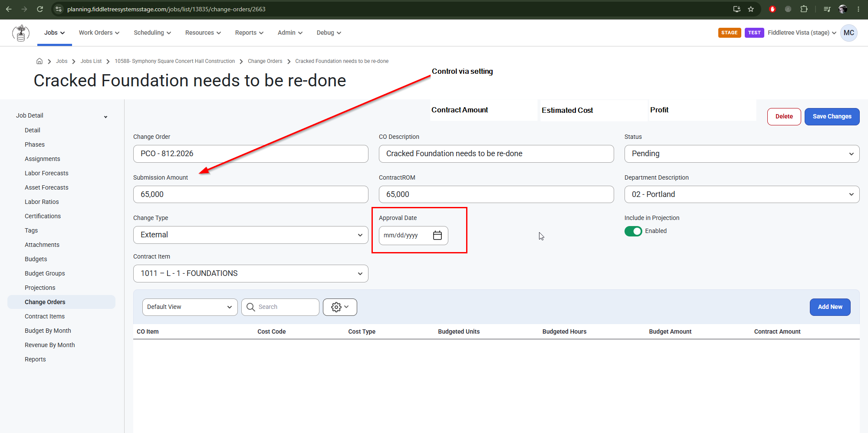Click the Add New button
The width and height of the screenshot is (868, 433).
830,307
